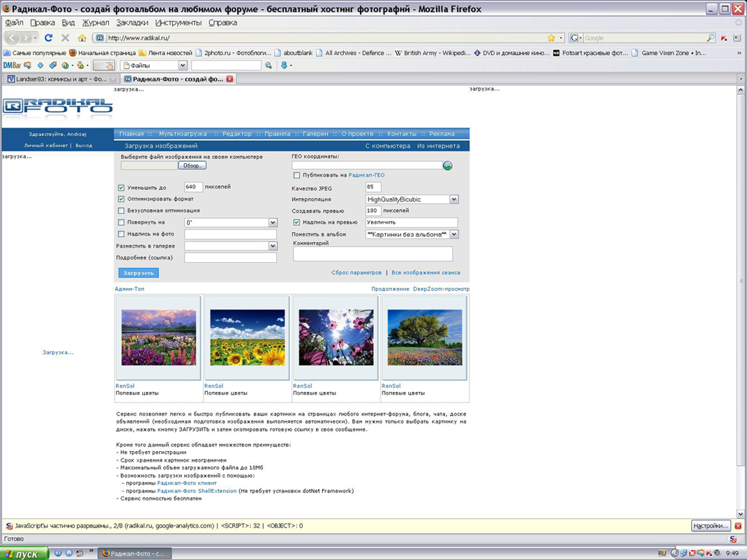This screenshot has width=747, height=560.
Task: Open the list-all-tabs dropdown arrow
Action: 741,79
